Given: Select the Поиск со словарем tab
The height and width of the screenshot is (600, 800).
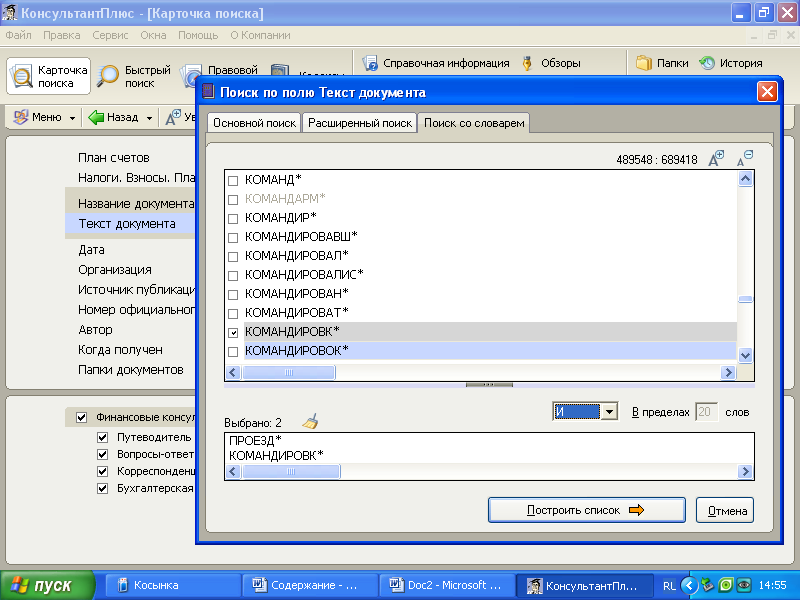Looking at the screenshot, I should pos(474,123).
